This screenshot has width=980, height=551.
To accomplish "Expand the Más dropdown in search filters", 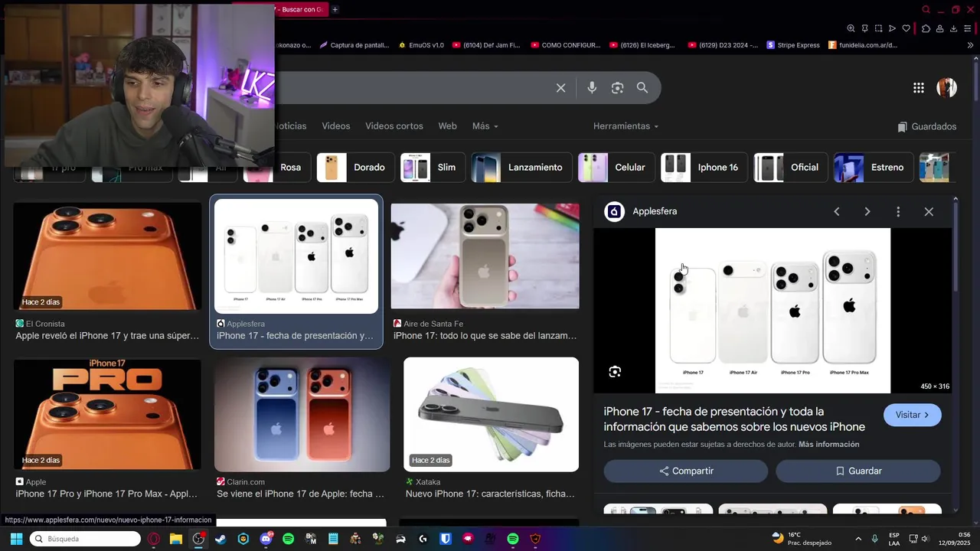I will click(485, 126).
